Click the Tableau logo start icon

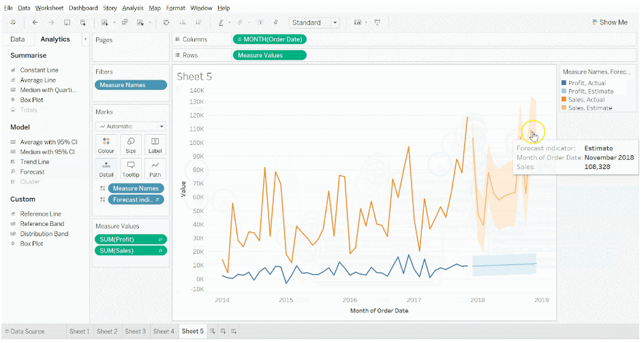pos(12,22)
